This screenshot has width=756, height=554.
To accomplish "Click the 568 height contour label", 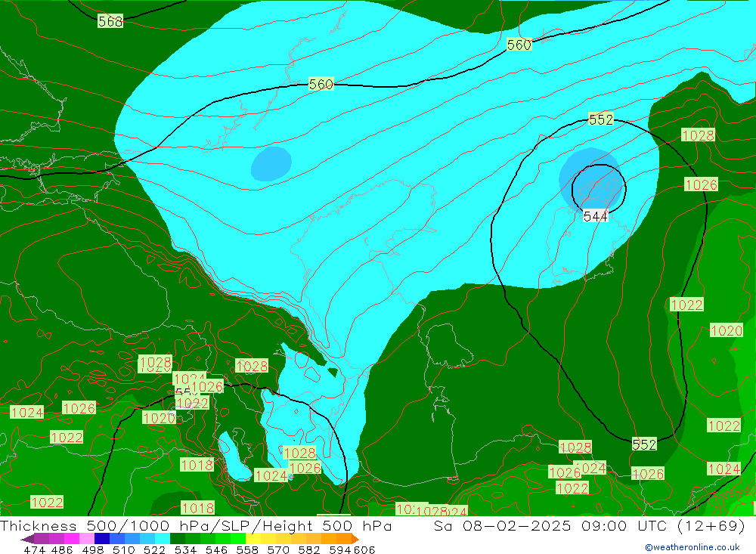I will tap(110, 21).
